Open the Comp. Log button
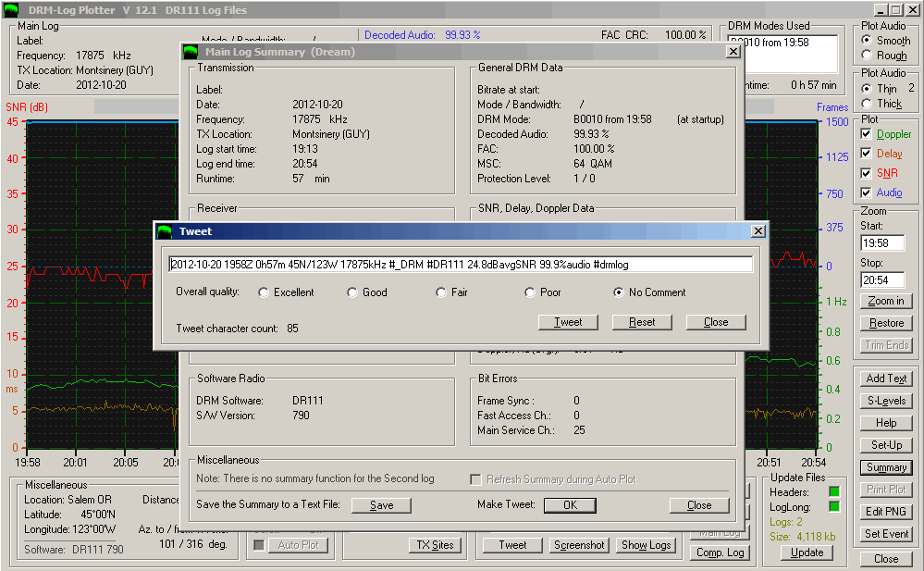The width and height of the screenshot is (924, 571). 721,552
